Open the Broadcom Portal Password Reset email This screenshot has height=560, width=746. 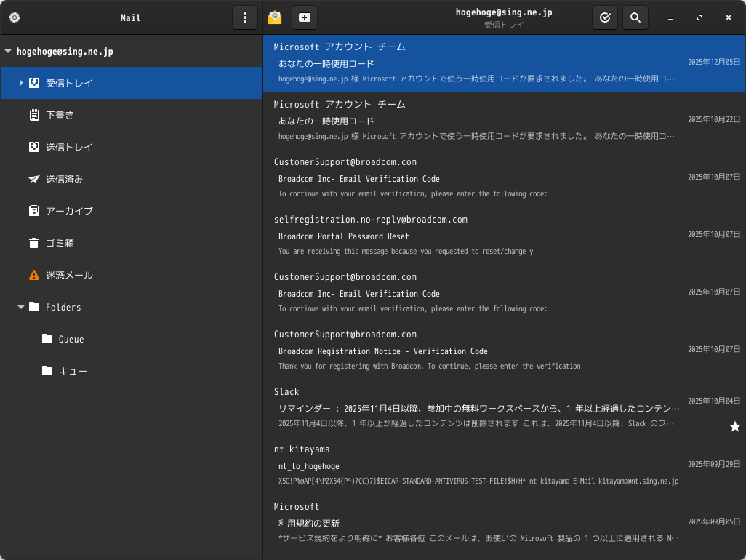(x=505, y=236)
